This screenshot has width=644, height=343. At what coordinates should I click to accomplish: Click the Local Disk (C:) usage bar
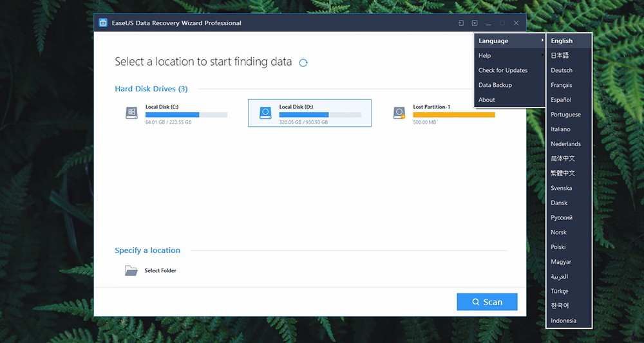click(187, 115)
